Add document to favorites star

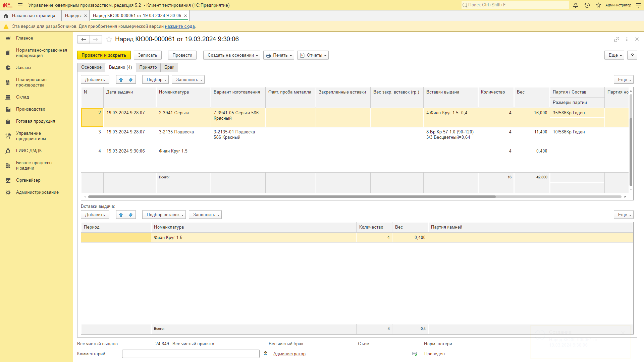tap(109, 40)
